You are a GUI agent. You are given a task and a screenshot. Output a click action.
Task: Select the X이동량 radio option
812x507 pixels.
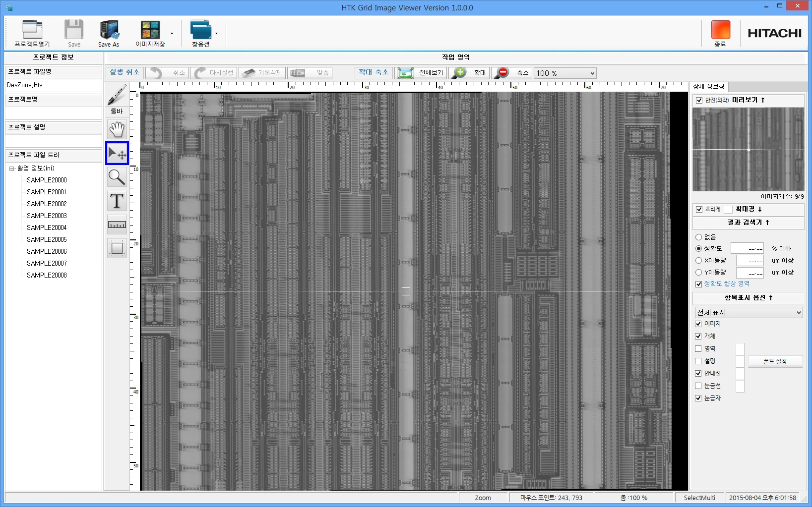point(698,260)
